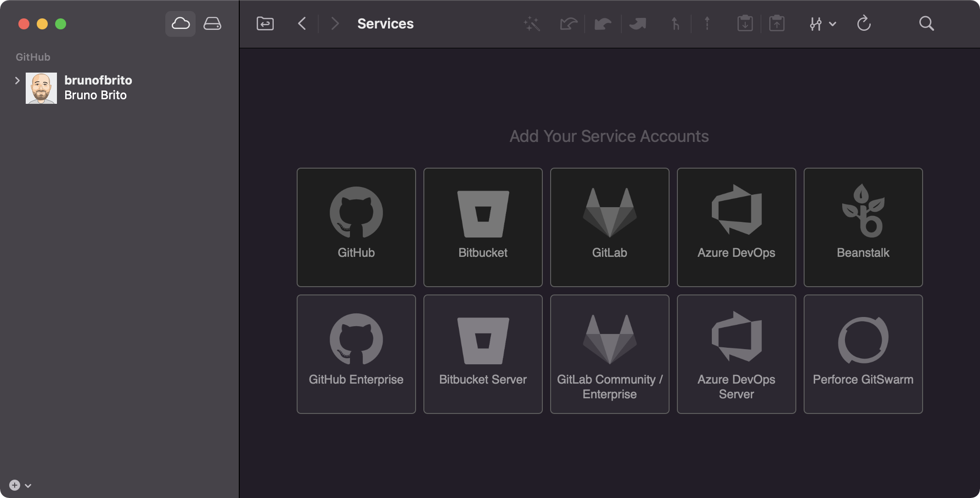Click Bruno Brito's profile avatar
Image resolution: width=980 pixels, height=498 pixels.
(x=41, y=88)
